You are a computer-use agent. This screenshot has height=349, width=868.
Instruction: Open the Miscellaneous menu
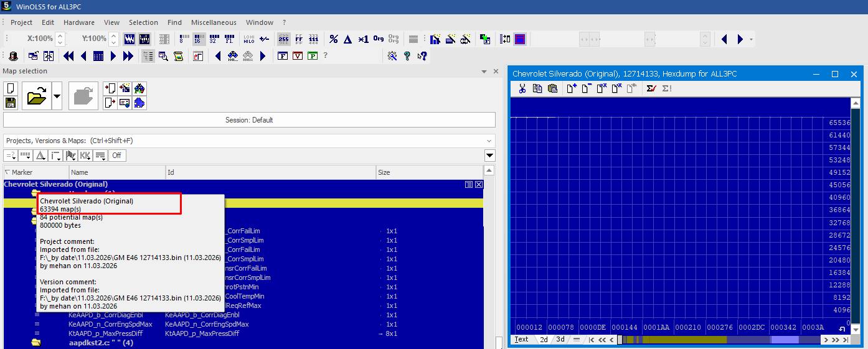click(x=214, y=22)
